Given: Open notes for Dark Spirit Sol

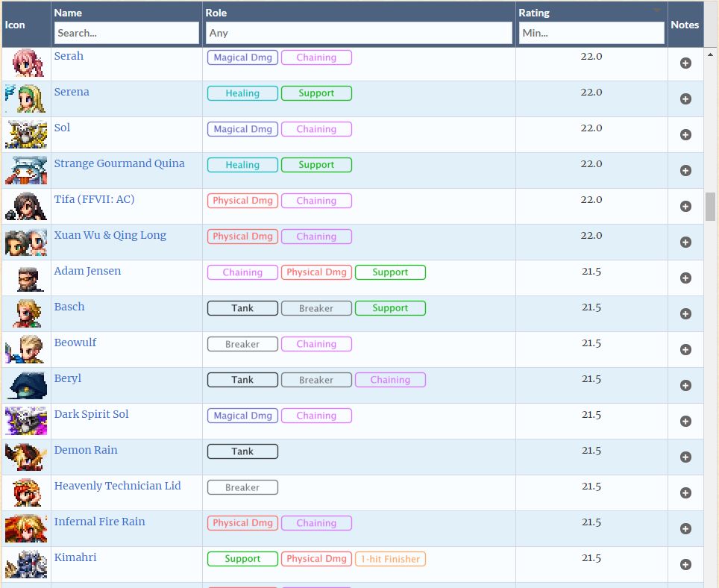Looking at the screenshot, I should pyautogui.click(x=685, y=421).
